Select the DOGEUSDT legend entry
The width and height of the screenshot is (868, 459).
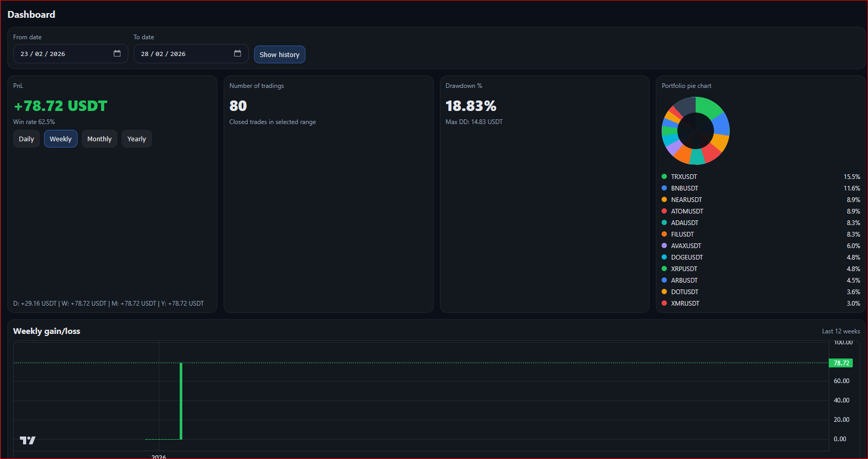click(687, 258)
